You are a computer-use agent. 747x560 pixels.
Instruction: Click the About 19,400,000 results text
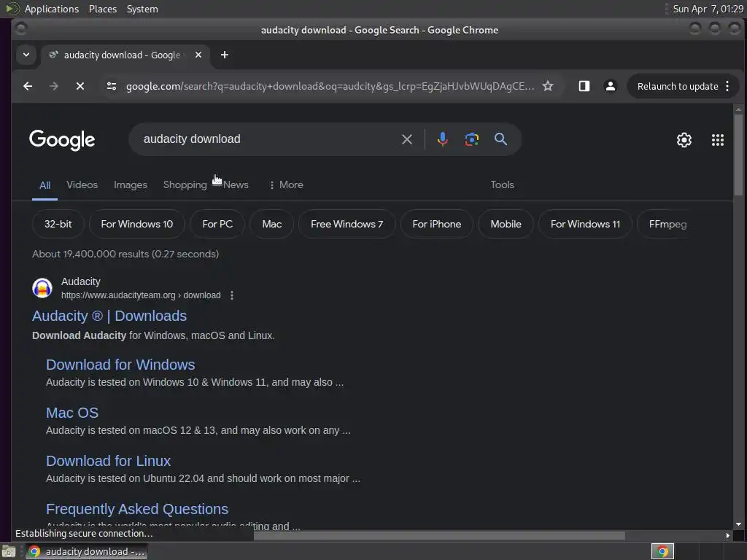coord(125,254)
